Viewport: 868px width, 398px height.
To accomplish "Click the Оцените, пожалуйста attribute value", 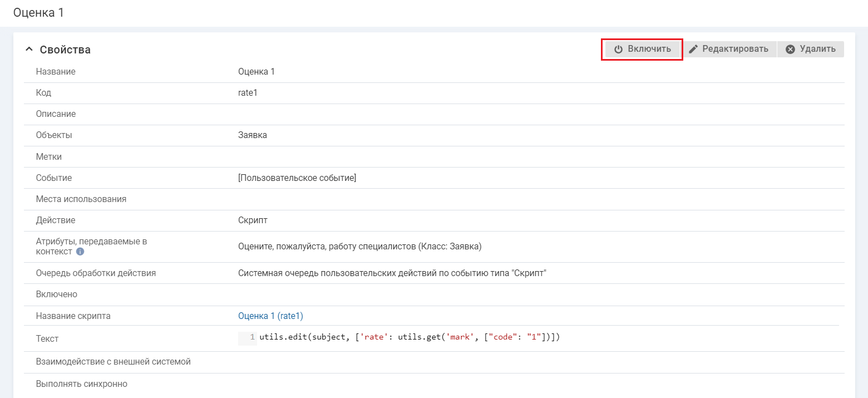I will 359,247.
